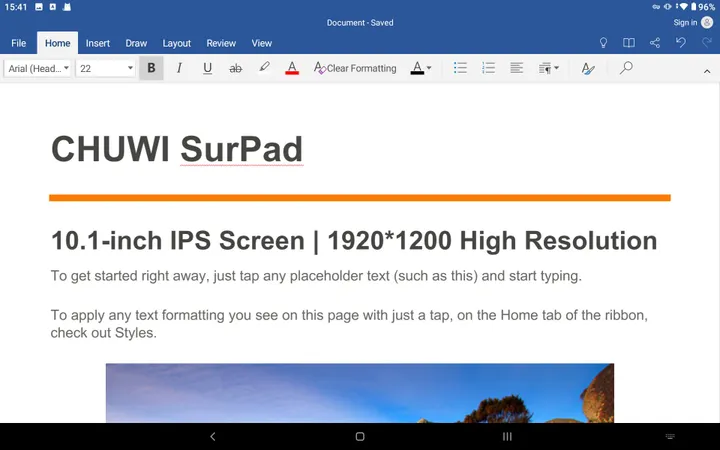720x450 pixels.
Task: Tap the 'To apply any text formatting' paragraph
Action: [349, 324]
